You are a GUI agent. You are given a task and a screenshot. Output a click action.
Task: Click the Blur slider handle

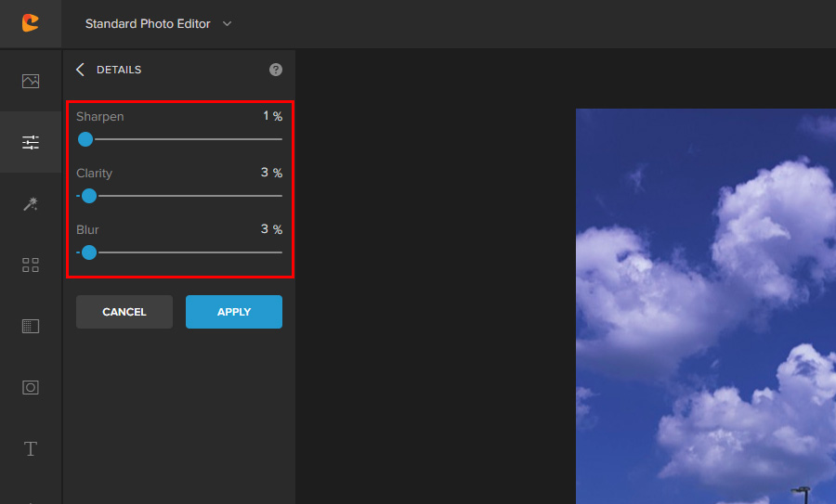tap(89, 252)
